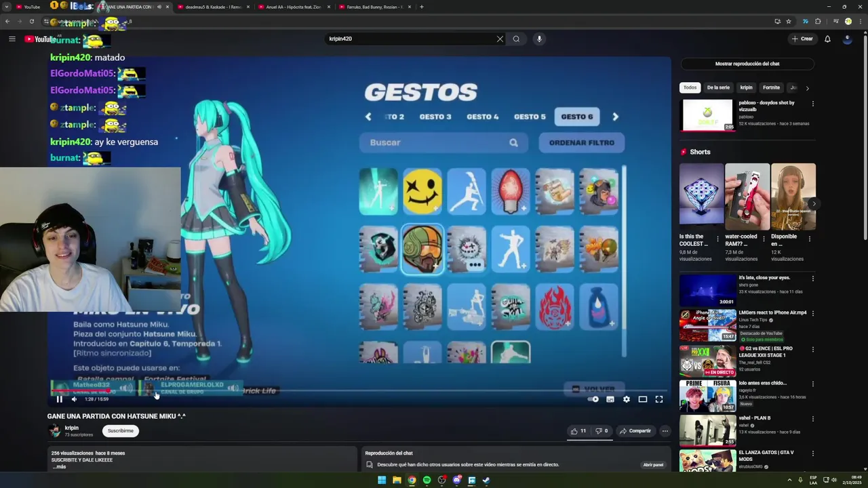This screenshot has width=868, height=488.
Task: Open the account avatar menu
Action: [x=847, y=39]
